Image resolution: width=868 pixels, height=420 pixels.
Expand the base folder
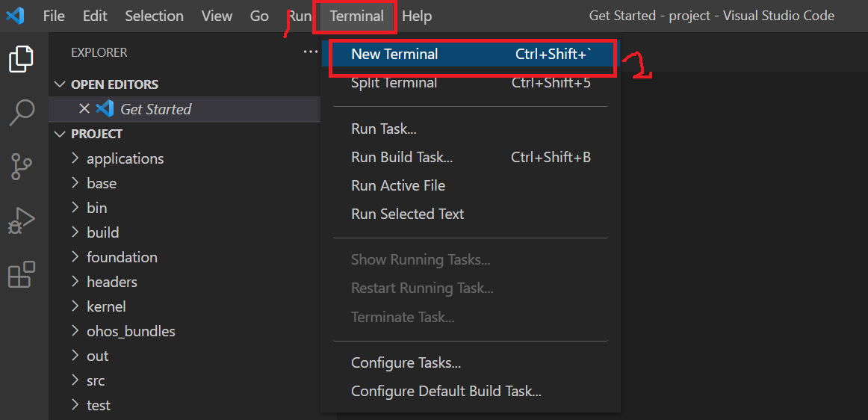[185, 183]
